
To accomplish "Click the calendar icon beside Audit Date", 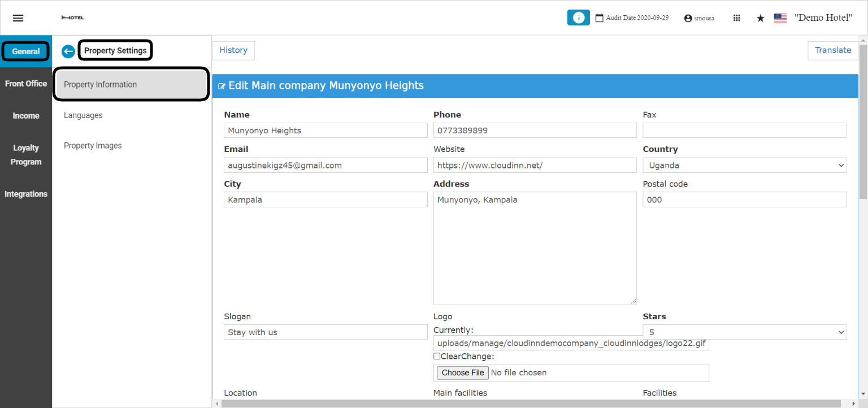I will click(600, 18).
